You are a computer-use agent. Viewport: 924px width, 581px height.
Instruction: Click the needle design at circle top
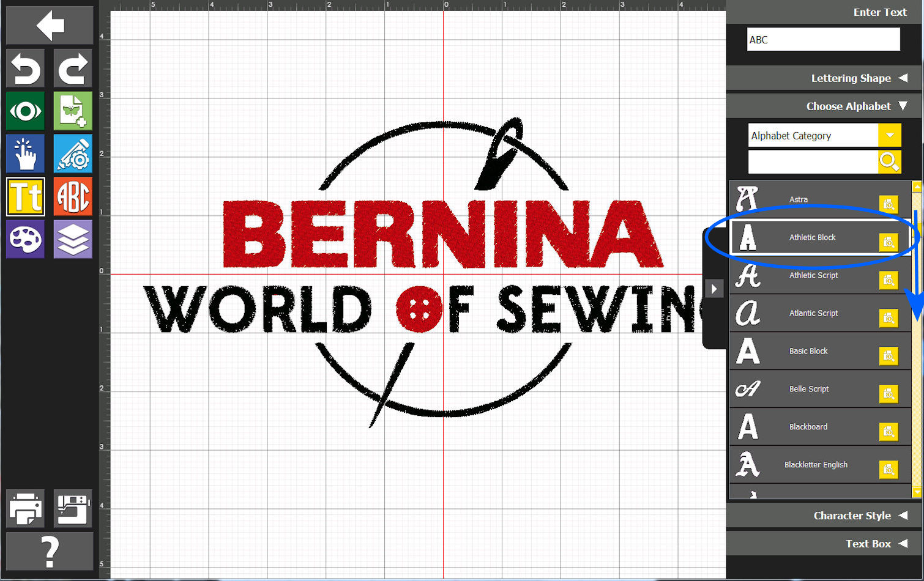[500, 153]
